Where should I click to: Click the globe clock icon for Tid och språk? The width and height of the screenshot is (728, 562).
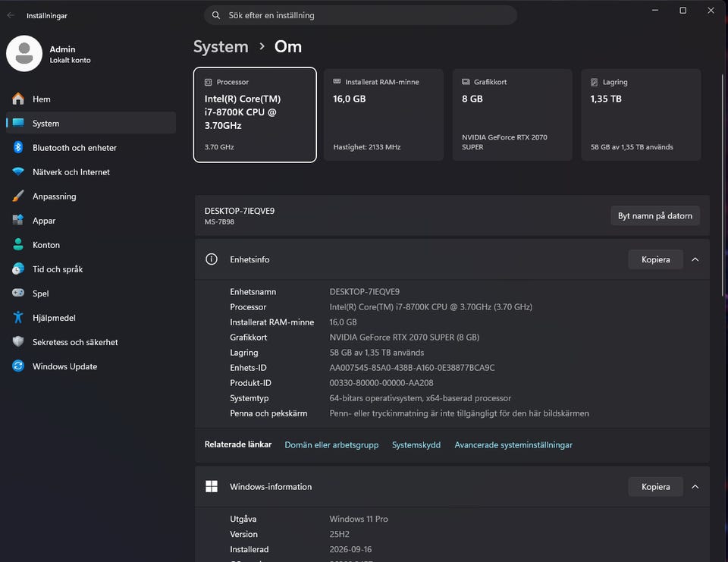tap(18, 268)
